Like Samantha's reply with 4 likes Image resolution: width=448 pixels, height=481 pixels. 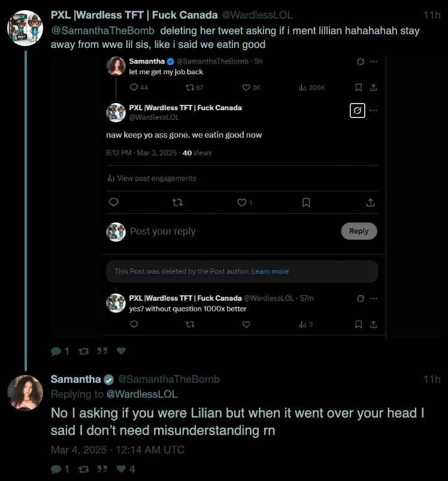[x=121, y=469]
